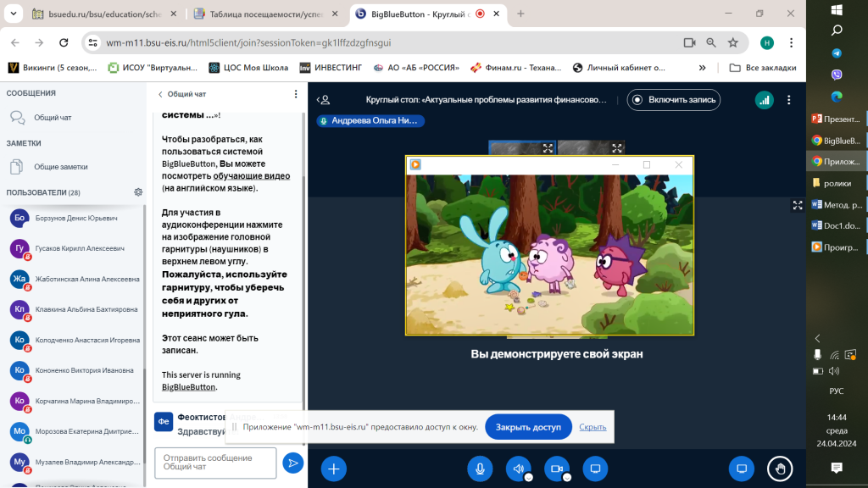The width and height of the screenshot is (868, 488).
Task: Open Chrome profile avatar
Action: pyautogui.click(x=766, y=42)
